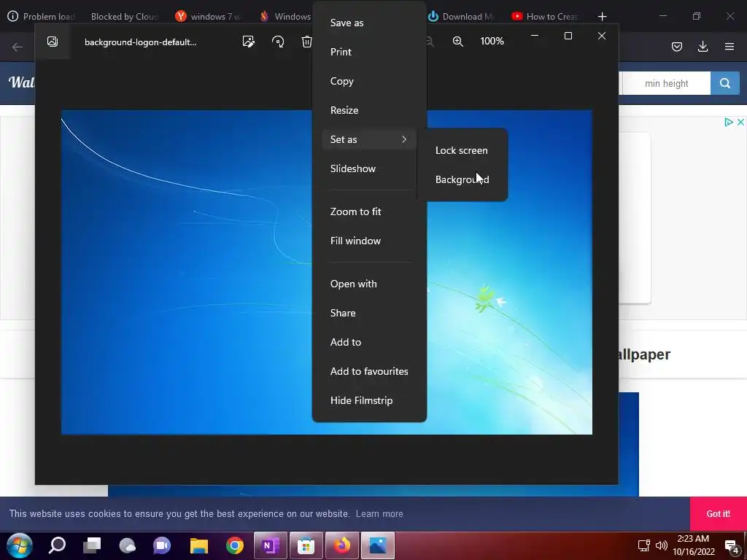This screenshot has width=747, height=560.
Task: Set image as Lock screen
Action: pyautogui.click(x=462, y=150)
